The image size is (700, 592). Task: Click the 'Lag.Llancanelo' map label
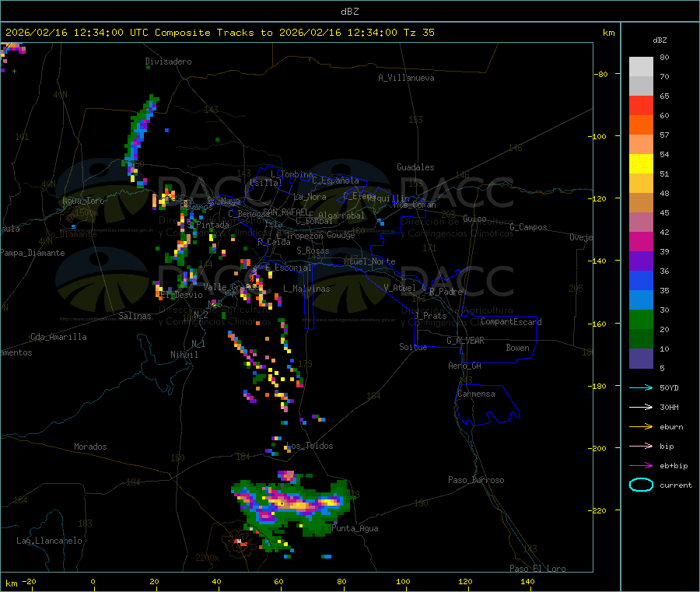pos(49,541)
